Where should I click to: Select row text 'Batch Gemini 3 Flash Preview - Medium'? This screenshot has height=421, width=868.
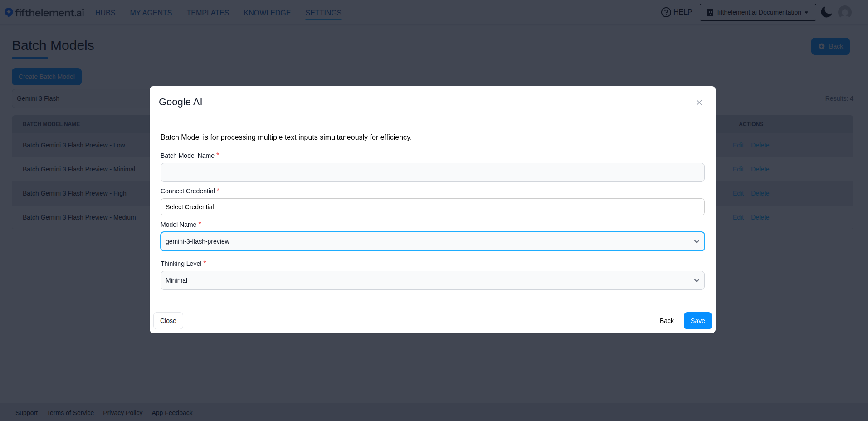(x=79, y=217)
